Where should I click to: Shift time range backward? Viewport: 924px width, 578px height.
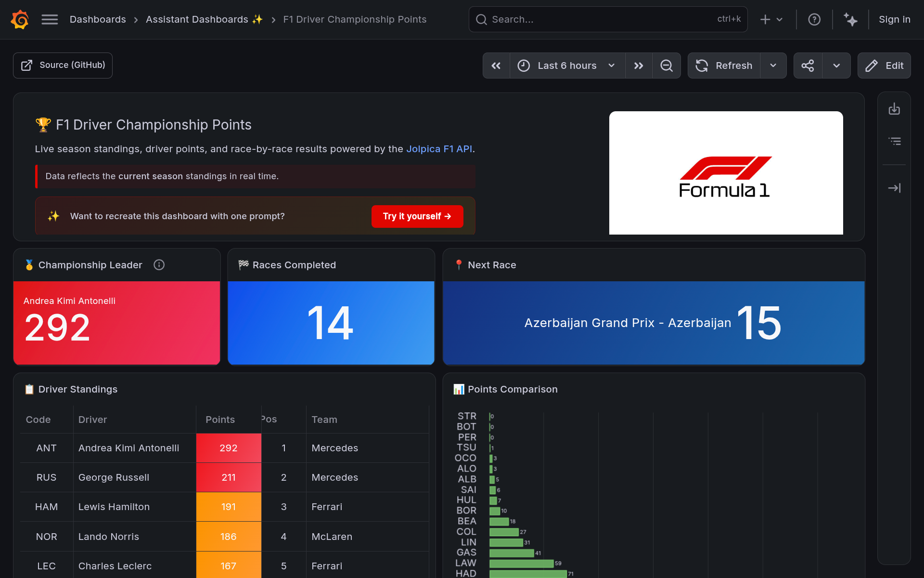pyautogui.click(x=496, y=66)
